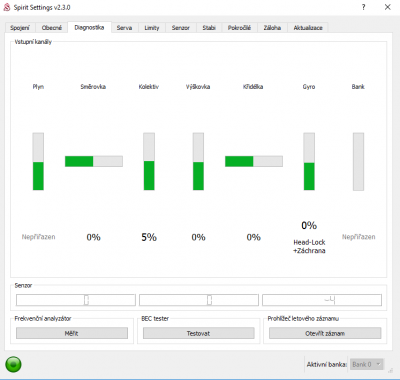Switch to the Stabi tab
This screenshot has width=400, height=380.
pos(209,28)
